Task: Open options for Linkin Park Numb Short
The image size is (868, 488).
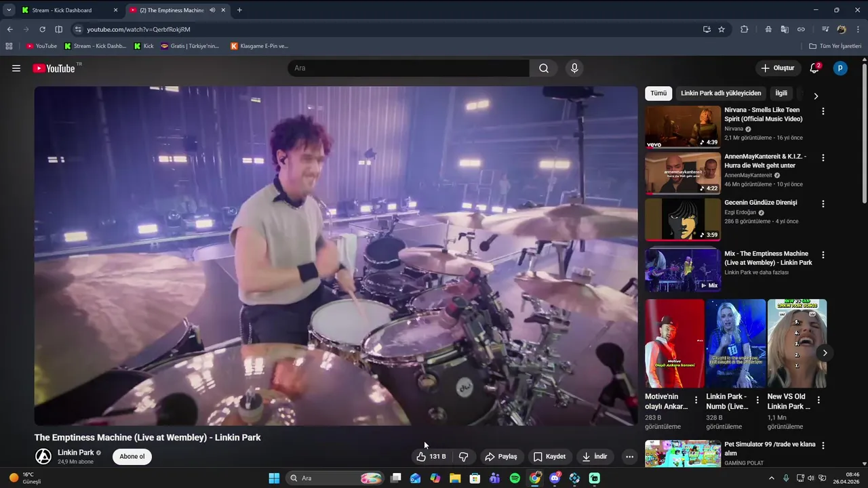Action: pos(757,400)
